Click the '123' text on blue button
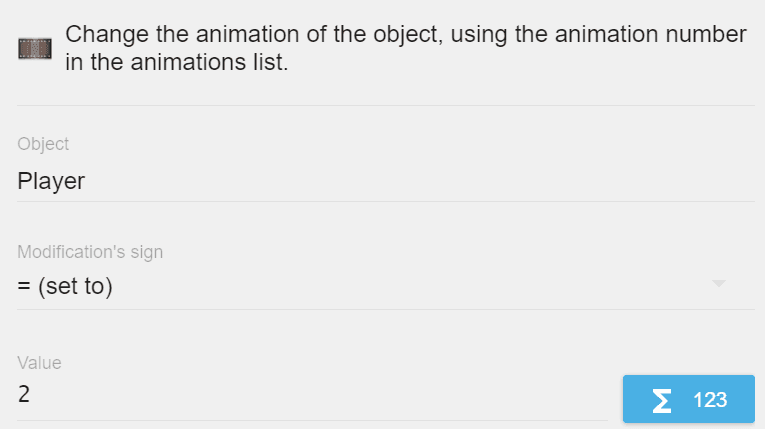Viewport: 765px width, 429px height. coord(709,400)
